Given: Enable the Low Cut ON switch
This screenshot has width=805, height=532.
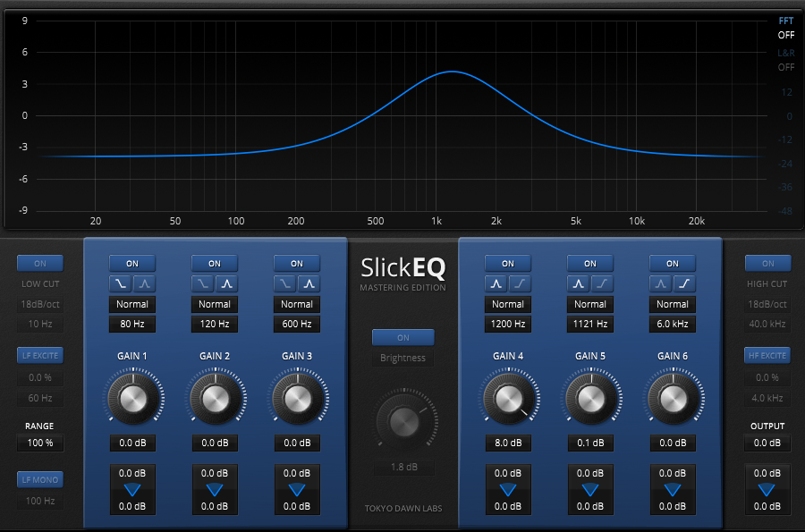Looking at the screenshot, I should tap(40, 263).
